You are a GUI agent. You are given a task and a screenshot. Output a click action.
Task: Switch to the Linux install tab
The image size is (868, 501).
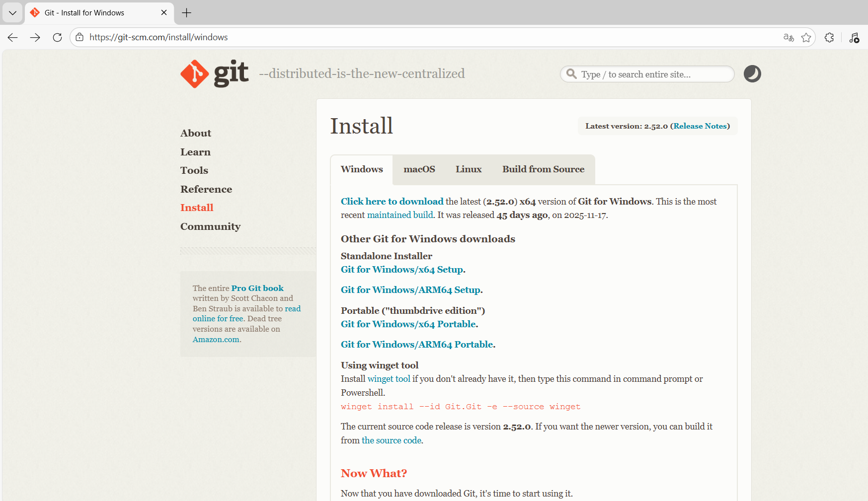tap(469, 169)
